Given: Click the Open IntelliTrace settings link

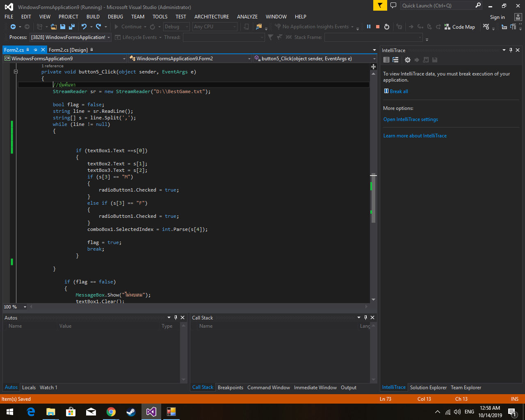Looking at the screenshot, I should click(x=411, y=119).
